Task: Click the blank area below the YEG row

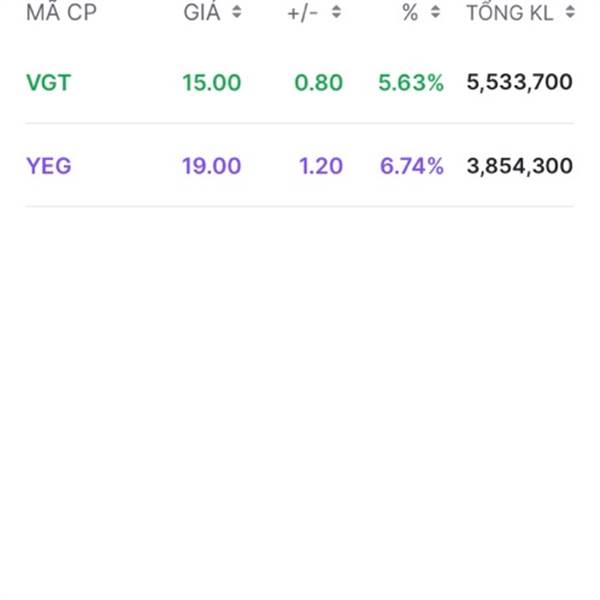Action: coord(300,400)
